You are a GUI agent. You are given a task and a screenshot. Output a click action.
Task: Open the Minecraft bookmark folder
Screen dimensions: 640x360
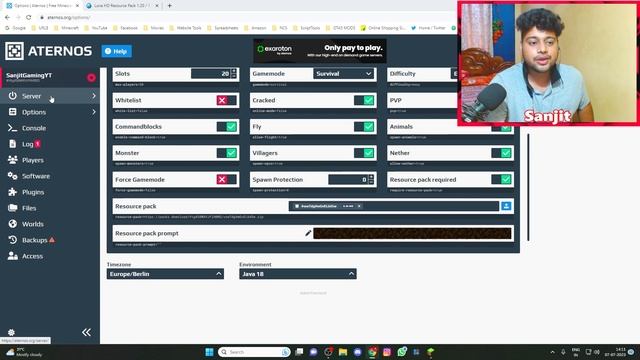(66, 28)
